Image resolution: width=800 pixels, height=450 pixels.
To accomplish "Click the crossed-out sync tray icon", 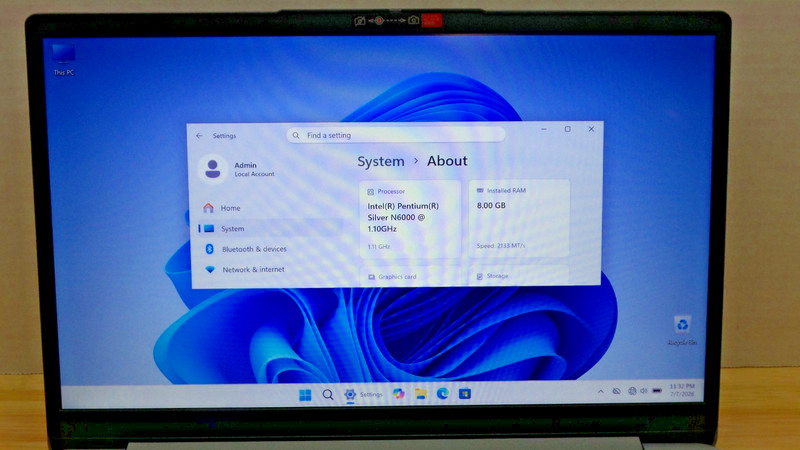I will (x=616, y=391).
